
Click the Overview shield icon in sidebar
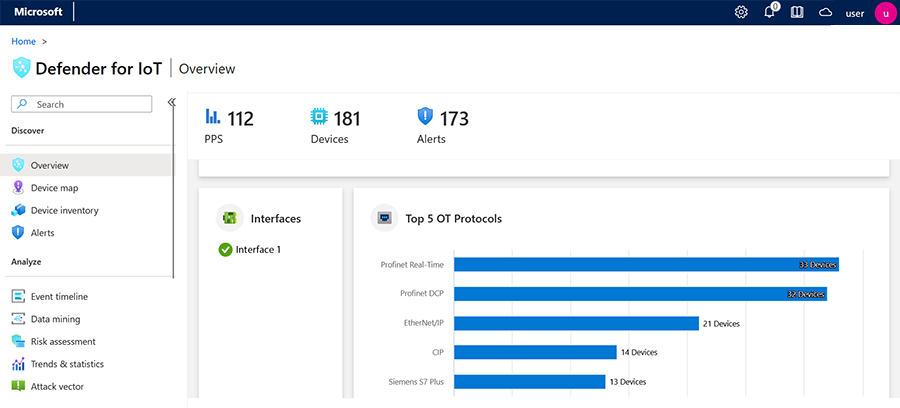point(18,165)
